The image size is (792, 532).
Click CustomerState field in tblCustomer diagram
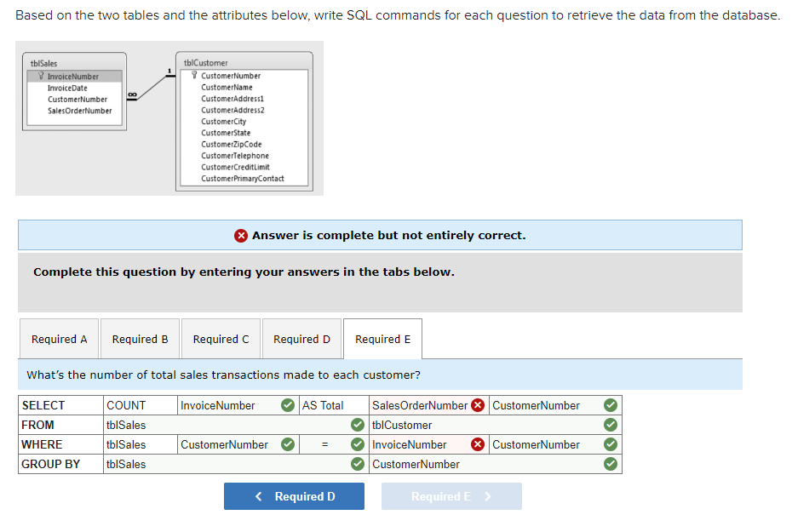(x=226, y=133)
